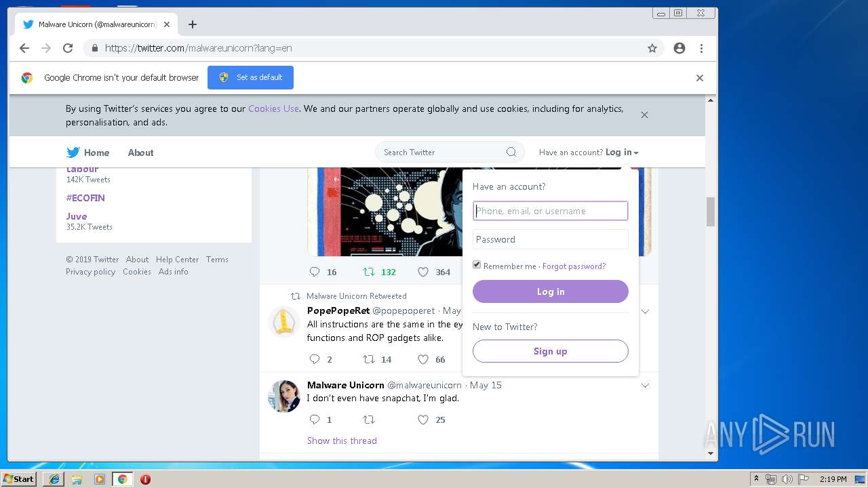Go to Home in the Twitter nav
Viewport: 868px width, 488px height.
pos(96,152)
